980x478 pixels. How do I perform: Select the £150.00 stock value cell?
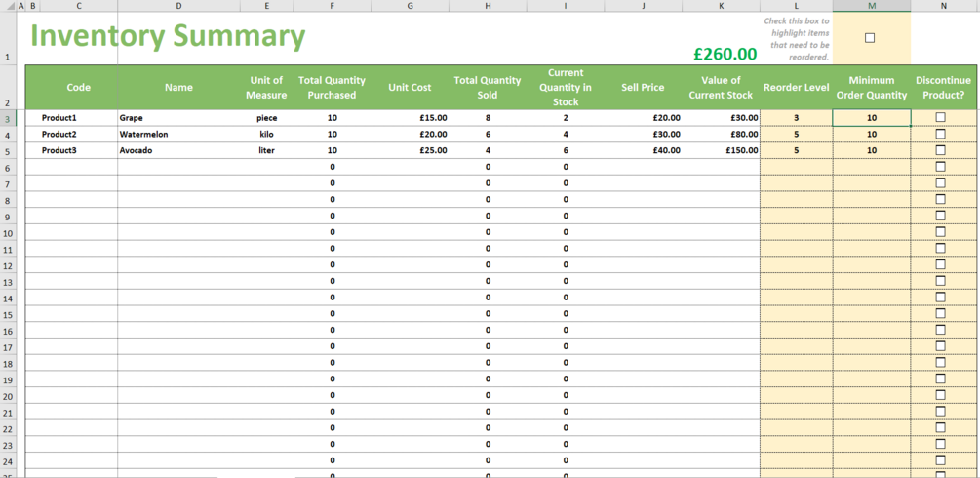[722, 150]
